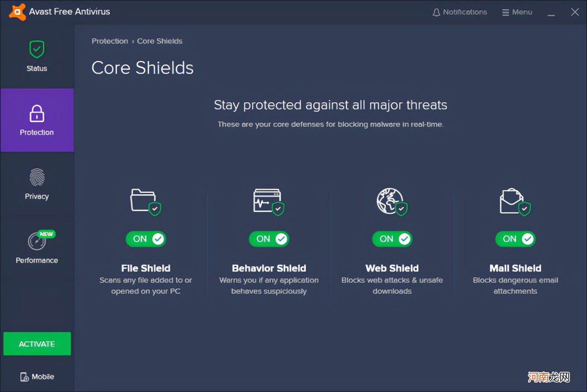
Task: Click the Mail Shield title
Action: pos(515,268)
